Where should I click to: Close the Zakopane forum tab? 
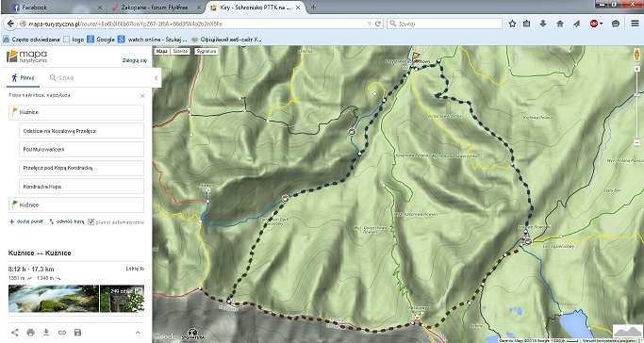199,8
